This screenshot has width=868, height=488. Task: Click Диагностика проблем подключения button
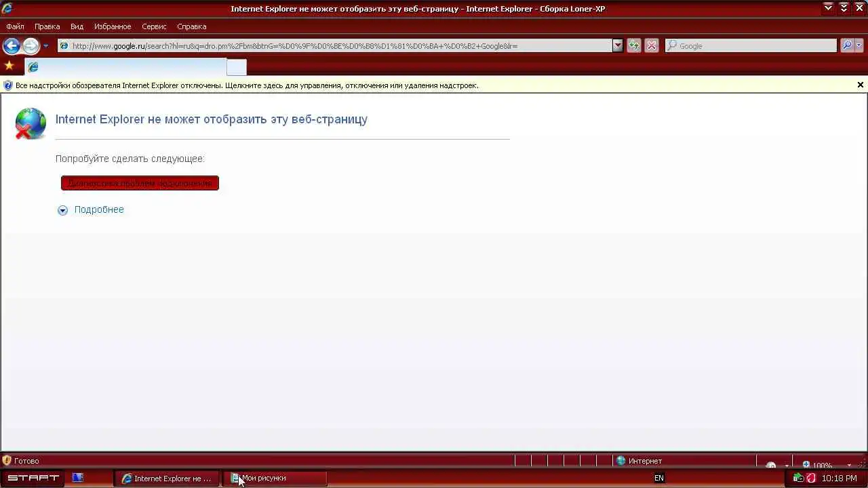tap(140, 183)
